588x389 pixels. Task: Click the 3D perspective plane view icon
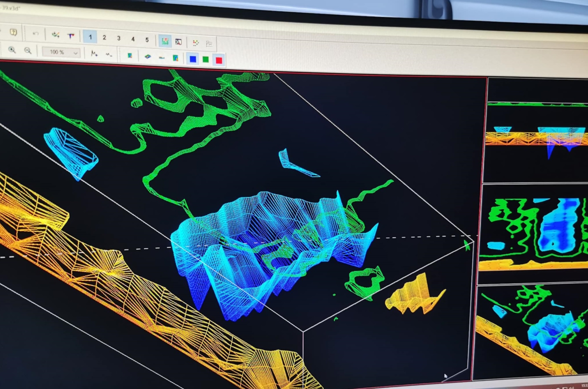(x=148, y=57)
